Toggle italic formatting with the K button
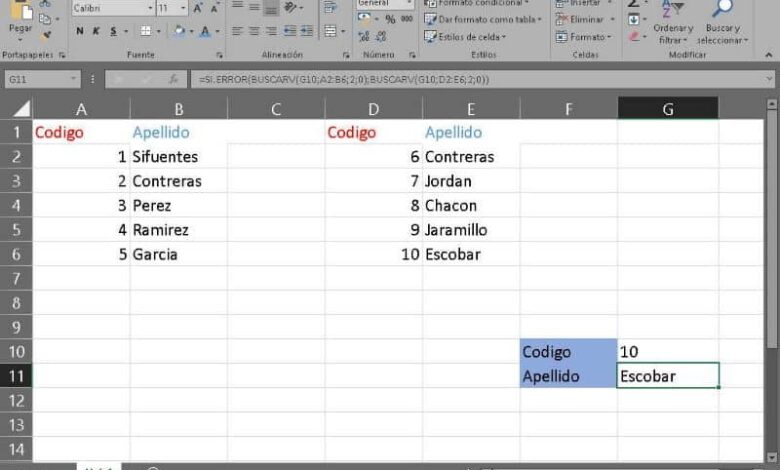Screen dimensions: 780x470 (96, 31)
